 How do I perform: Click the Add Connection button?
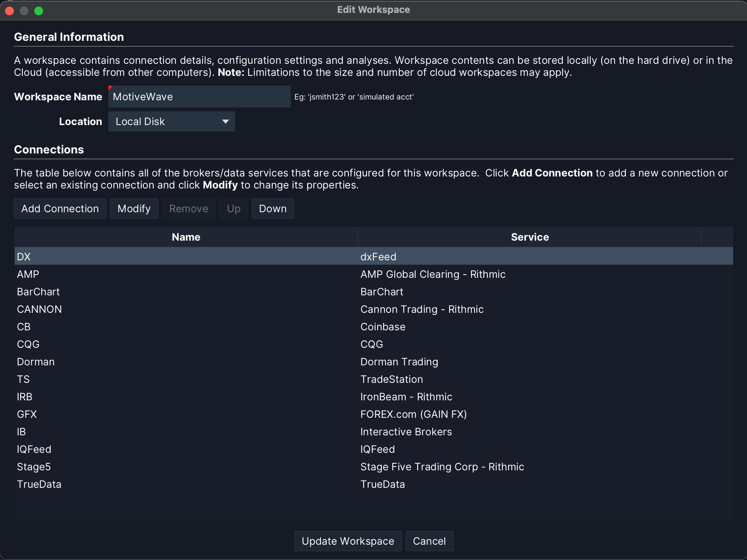(60, 209)
